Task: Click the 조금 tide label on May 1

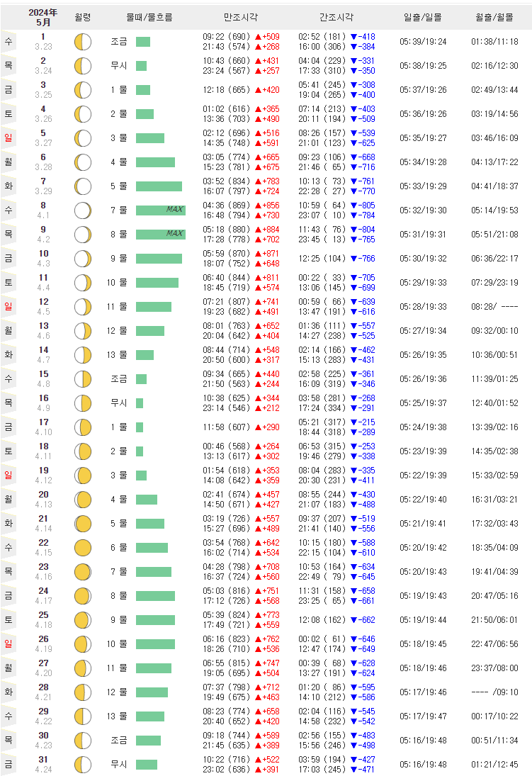Action: pos(119,42)
